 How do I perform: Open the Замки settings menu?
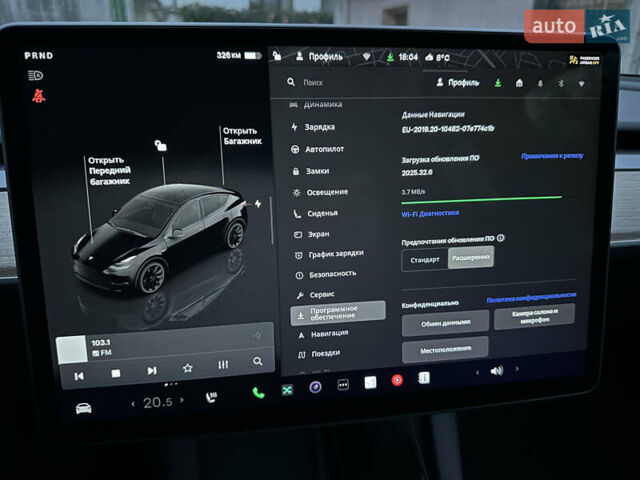[311, 171]
